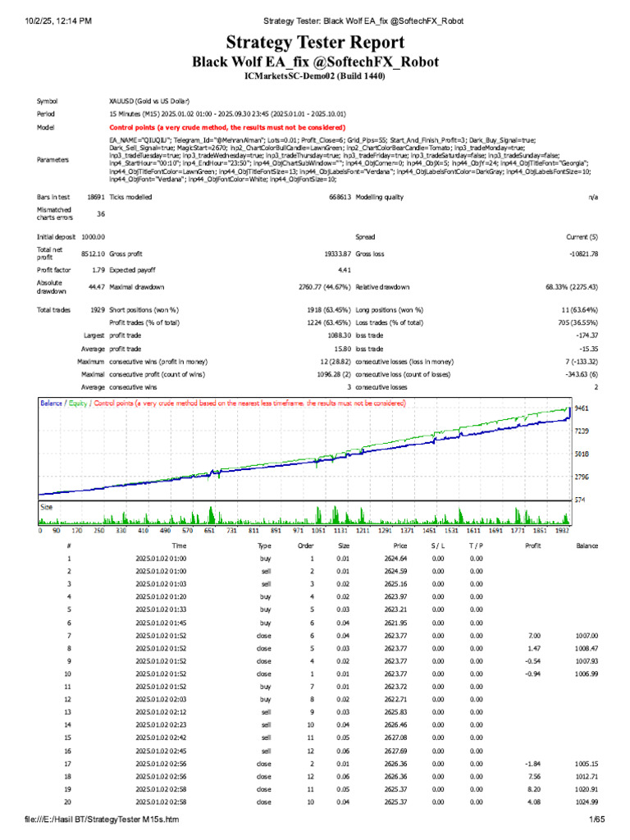This screenshot has height=840, width=630.
Task: Click the Bars in test value "18691"
Action: (96, 197)
